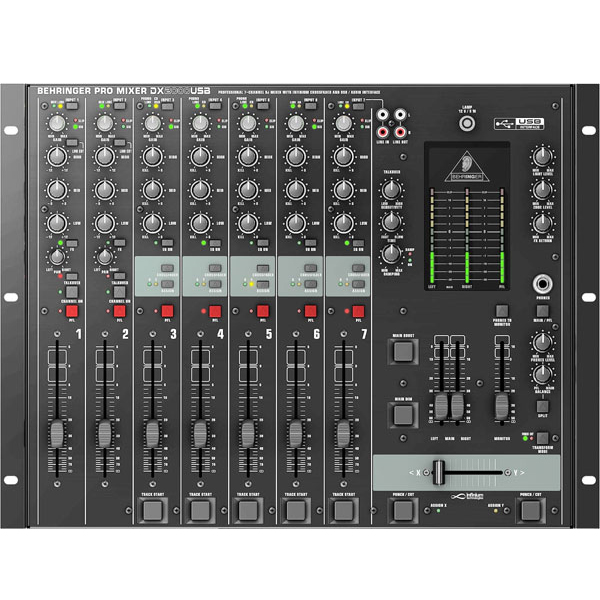The height and width of the screenshot is (600, 600).
Task: Toggle the FX button on channel 2
Action: (119, 243)
